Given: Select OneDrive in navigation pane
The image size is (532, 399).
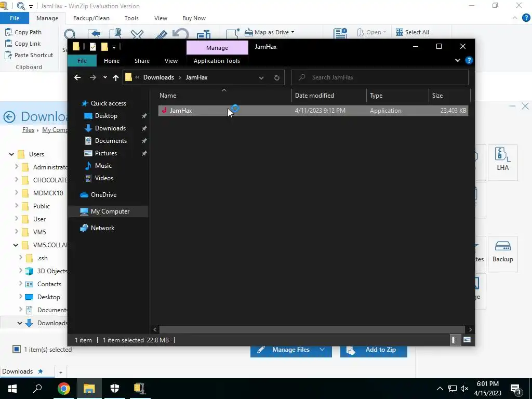Looking at the screenshot, I should click(103, 195).
